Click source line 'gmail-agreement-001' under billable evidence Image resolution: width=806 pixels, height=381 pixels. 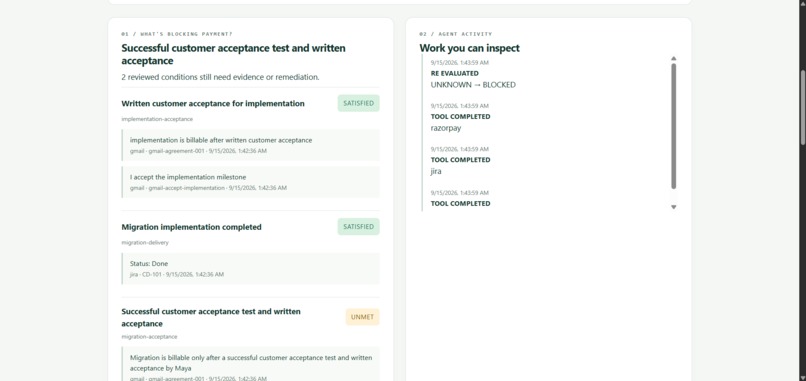point(198,151)
